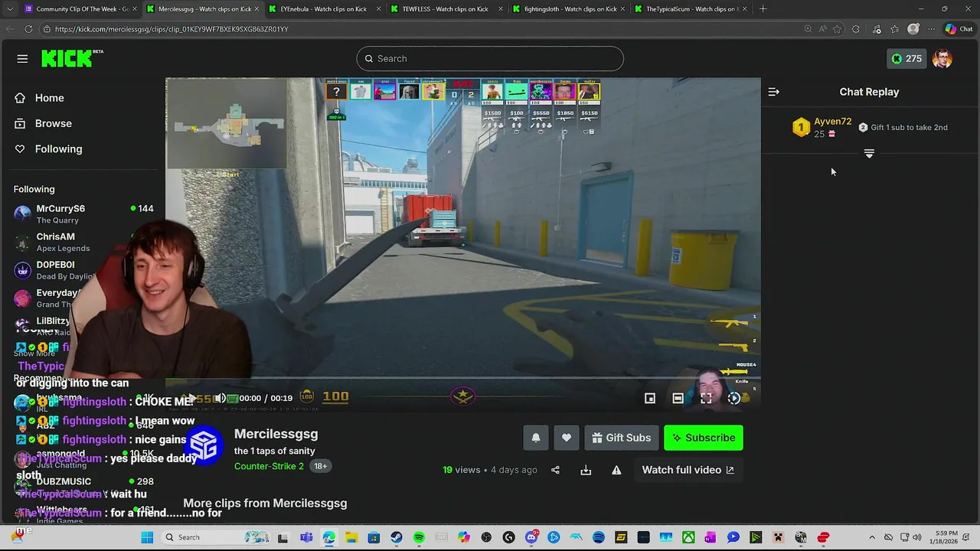Open the KICKs balance showing 275
The image size is (980, 551).
pos(906,59)
